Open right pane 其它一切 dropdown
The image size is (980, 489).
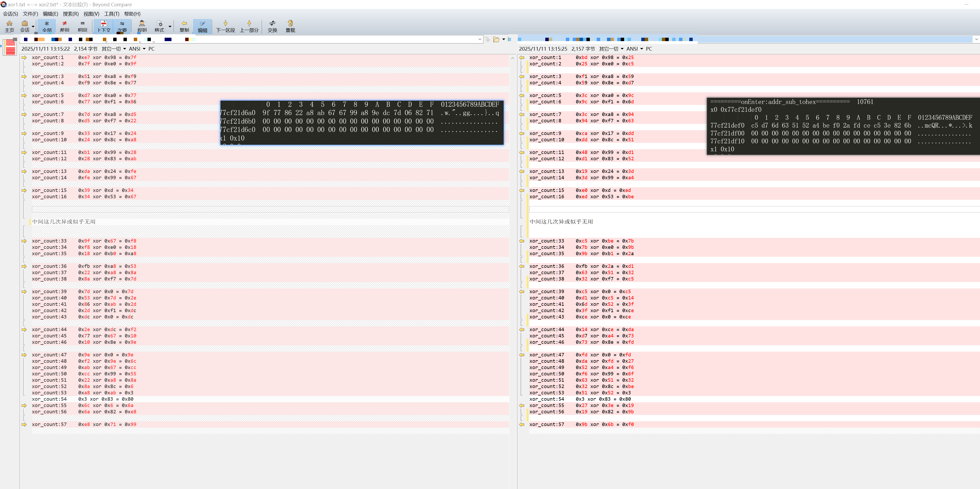(611, 49)
